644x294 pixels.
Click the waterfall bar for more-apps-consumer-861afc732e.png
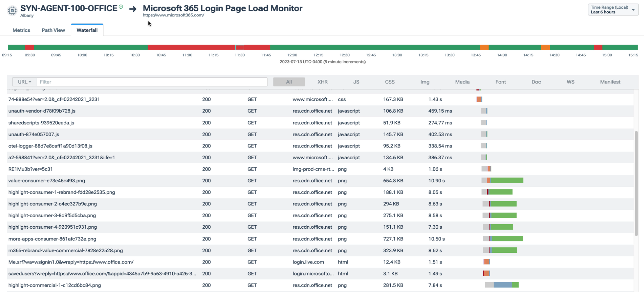point(503,239)
